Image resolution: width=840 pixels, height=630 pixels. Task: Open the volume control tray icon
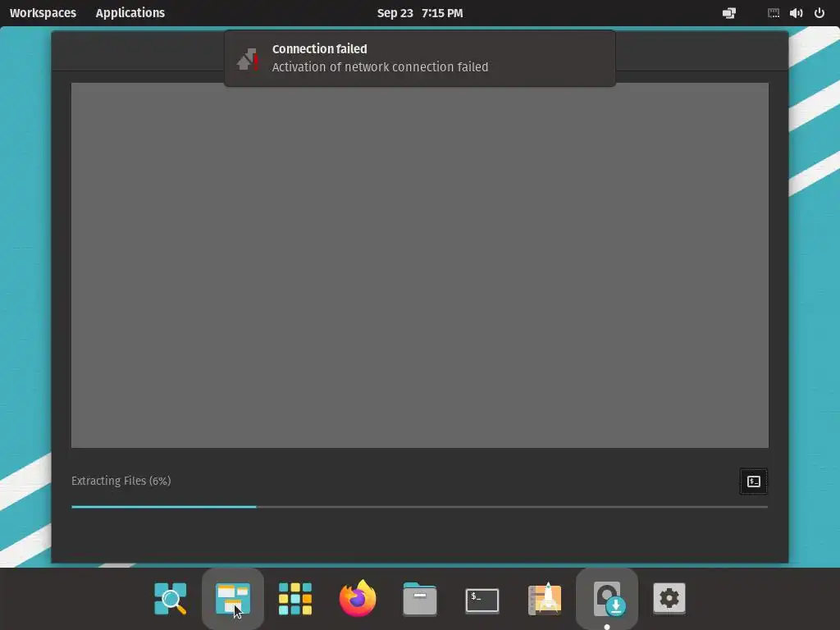(x=796, y=13)
